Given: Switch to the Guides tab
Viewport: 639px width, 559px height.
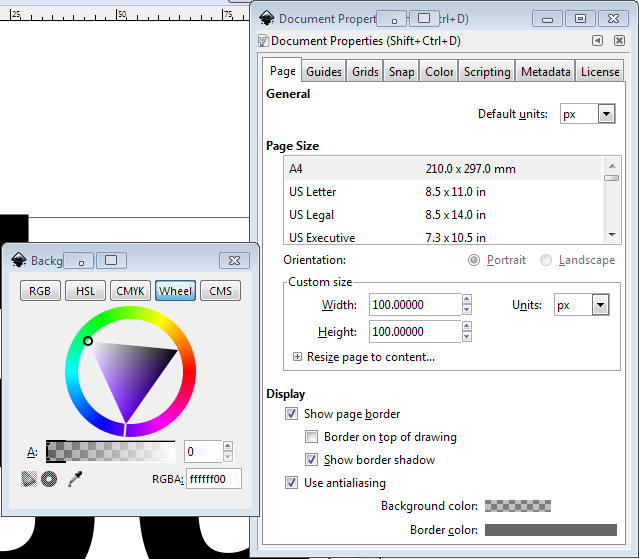Looking at the screenshot, I should (x=324, y=72).
